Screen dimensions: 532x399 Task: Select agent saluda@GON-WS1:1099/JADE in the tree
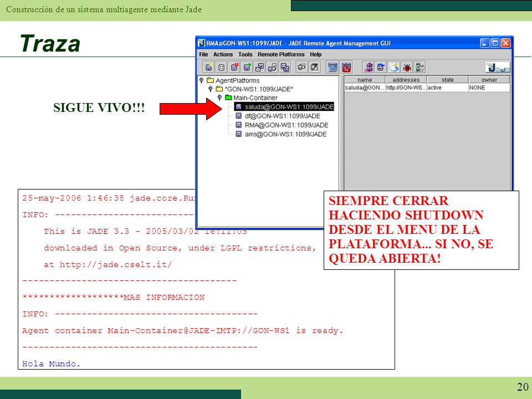(x=284, y=106)
